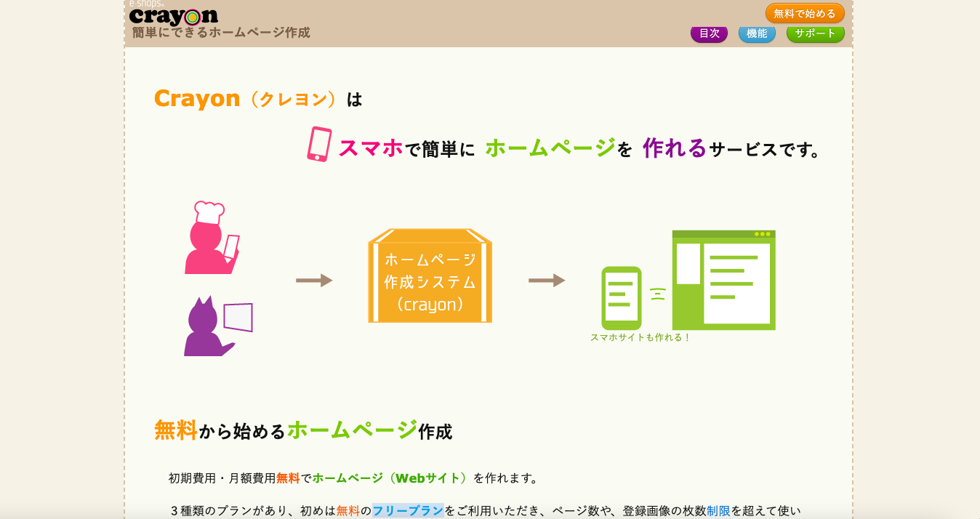Click the 簡単にできるホームページ作成 tagline
This screenshot has width=980, height=519.
tap(221, 33)
